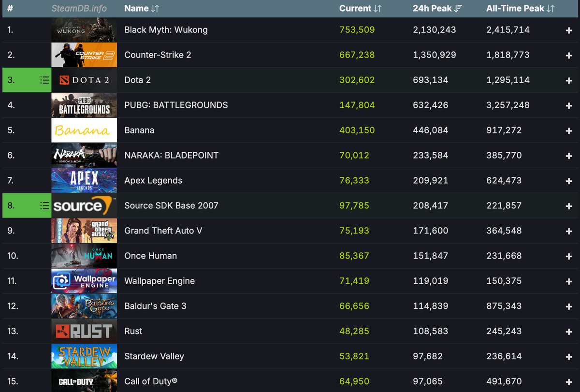Viewport: 580px width, 392px height.
Task: Click the # rank column header
Action: coord(10,8)
